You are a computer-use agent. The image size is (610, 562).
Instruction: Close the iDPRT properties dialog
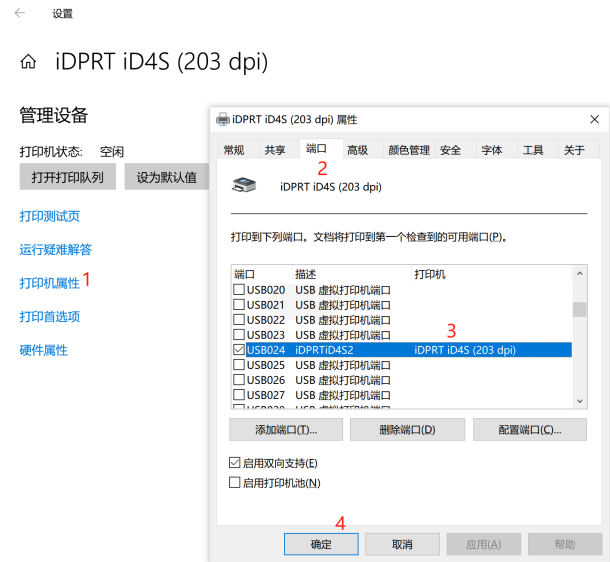(594, 119)
